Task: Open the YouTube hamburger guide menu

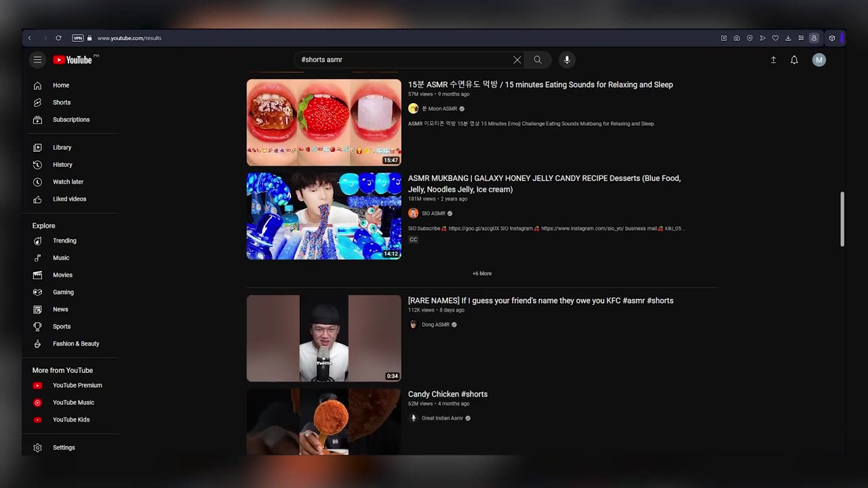Action: coord(37,60)
